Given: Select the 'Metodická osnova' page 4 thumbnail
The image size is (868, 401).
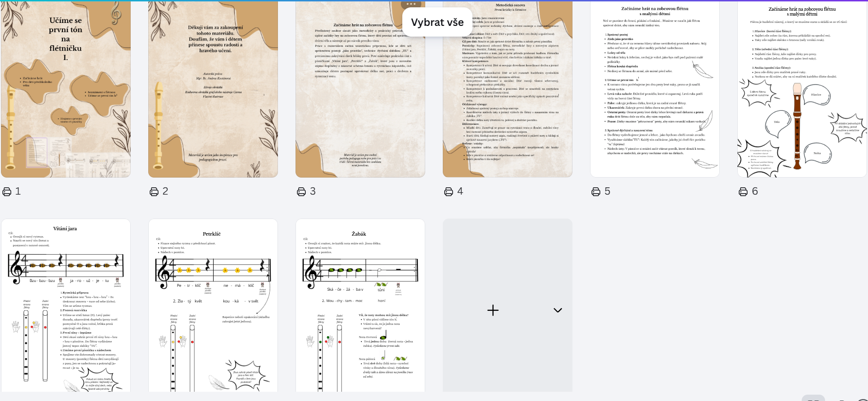Looking at the screenshot, I should [x=508, y=98].
